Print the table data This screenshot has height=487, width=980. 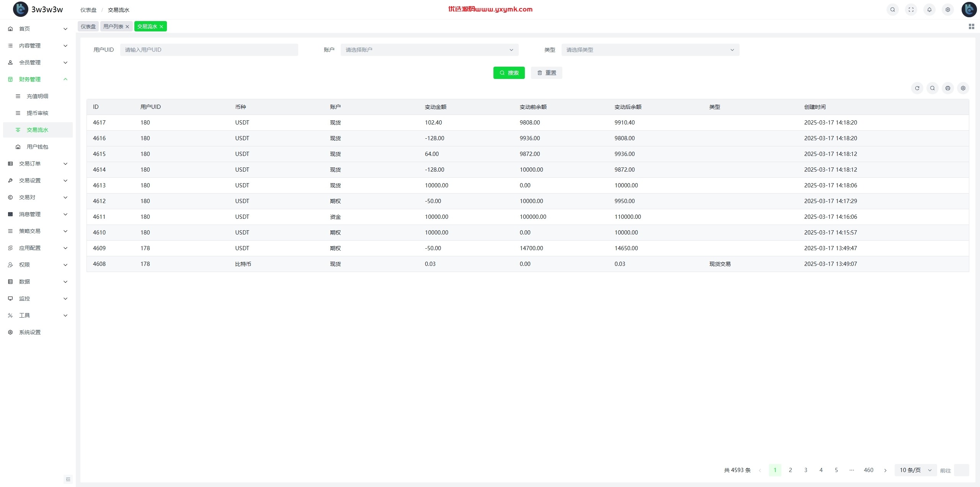pyautogui.click(x=947, y=88)
